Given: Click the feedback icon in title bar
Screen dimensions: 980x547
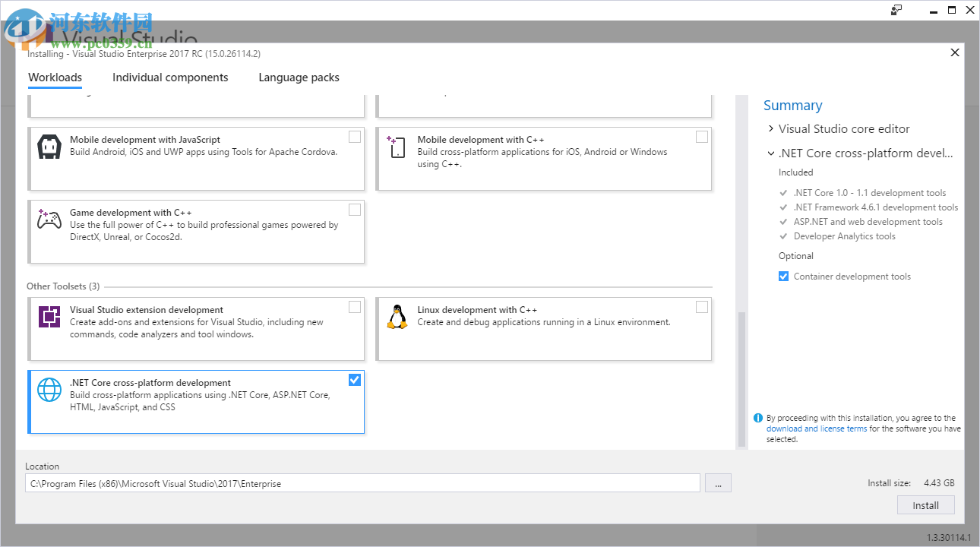Looking at the screenshot, I should [x=896, y=10].
